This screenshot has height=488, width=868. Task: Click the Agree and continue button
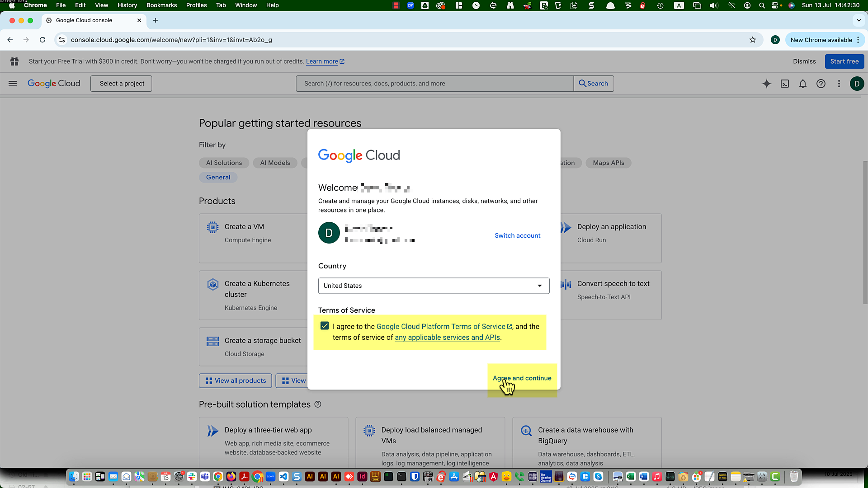coord(522,378)
